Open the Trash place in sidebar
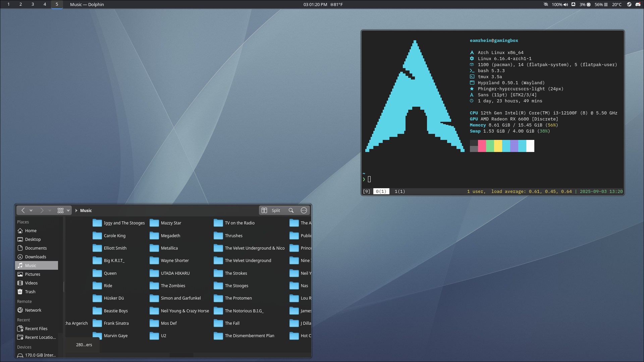The width and height of the screenshot is (644, 362). click(30, 292)
